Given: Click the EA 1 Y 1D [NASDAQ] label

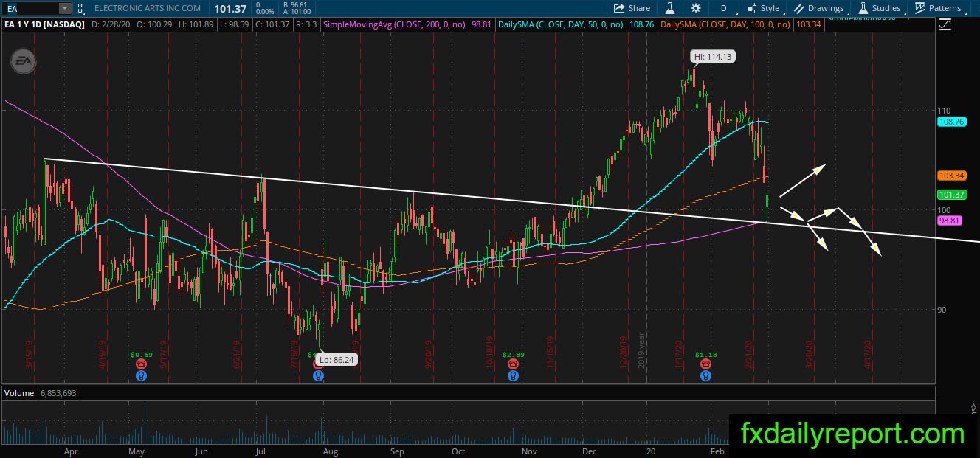Looking at the screenshot, I should pos(44,24).
